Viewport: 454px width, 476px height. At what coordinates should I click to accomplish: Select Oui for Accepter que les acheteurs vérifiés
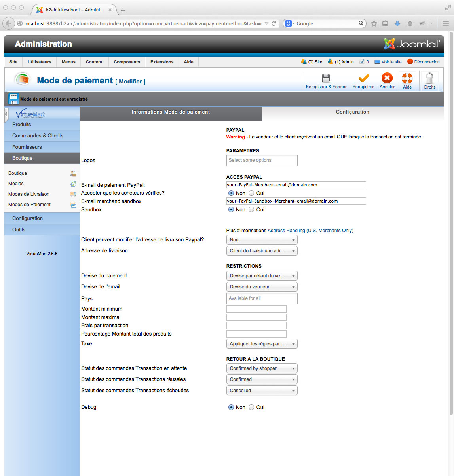[x=251, y=193]
